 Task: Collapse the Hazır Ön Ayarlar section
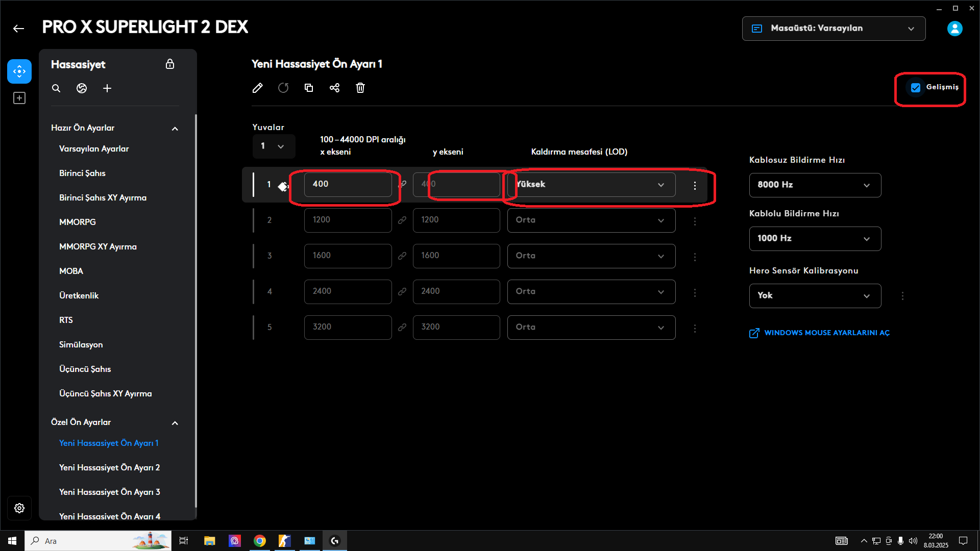click(175, 129)
